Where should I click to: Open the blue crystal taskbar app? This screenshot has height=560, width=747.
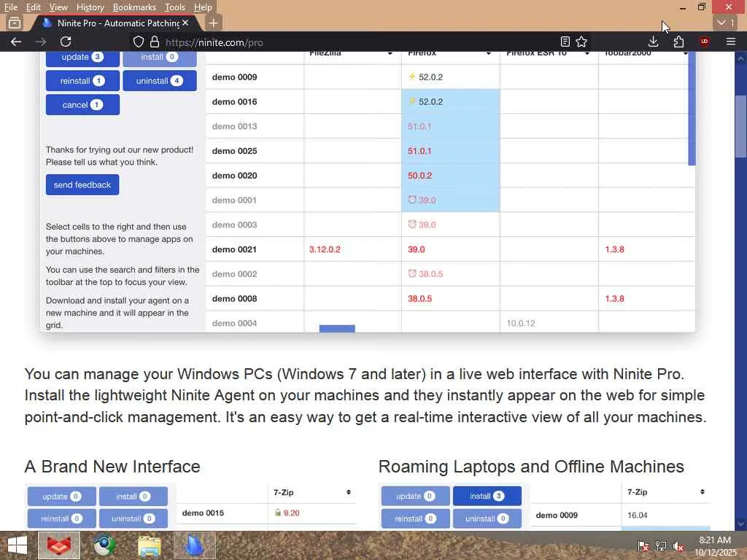[x=194, y=545]
